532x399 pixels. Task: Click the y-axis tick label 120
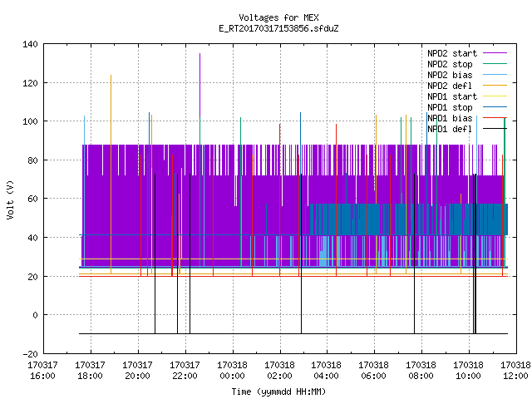[x=30, y=83]
